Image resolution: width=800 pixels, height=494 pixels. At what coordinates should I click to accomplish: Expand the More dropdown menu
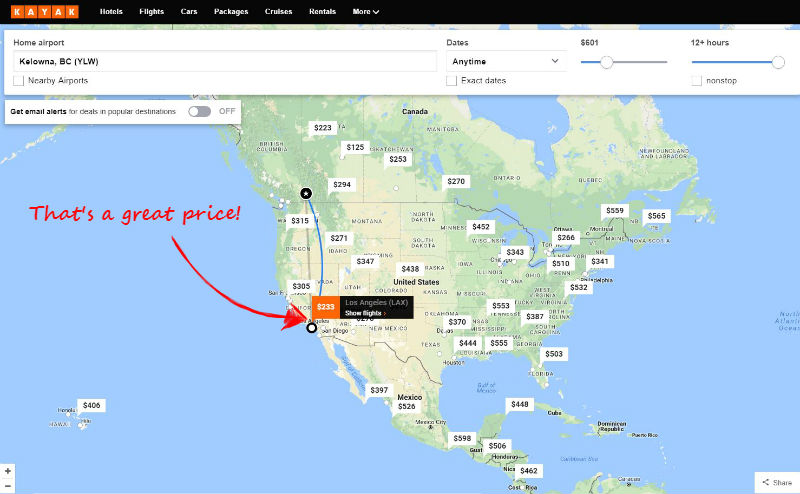366,11
